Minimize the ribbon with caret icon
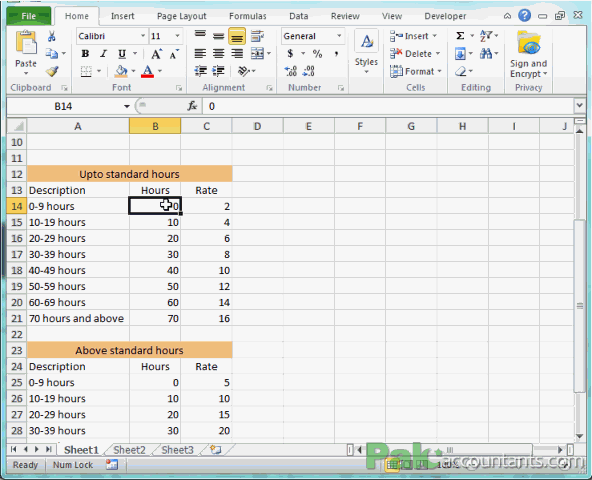 507,16
